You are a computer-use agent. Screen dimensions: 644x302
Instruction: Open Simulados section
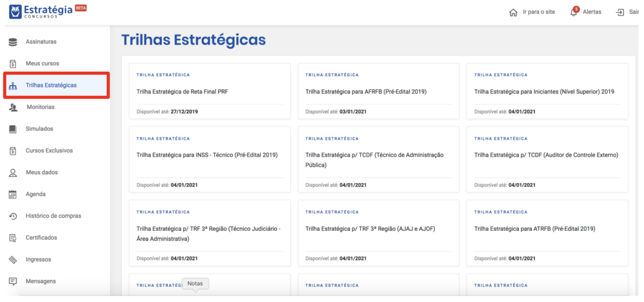click(40, 128)
